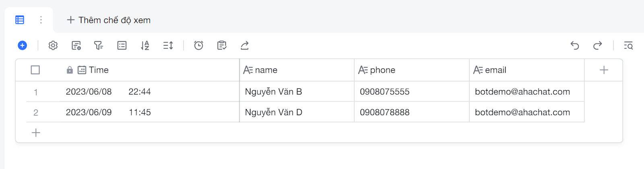Viewport: 644px width, 169px height.
Task: Open the find records search icon
Action: 628,46
